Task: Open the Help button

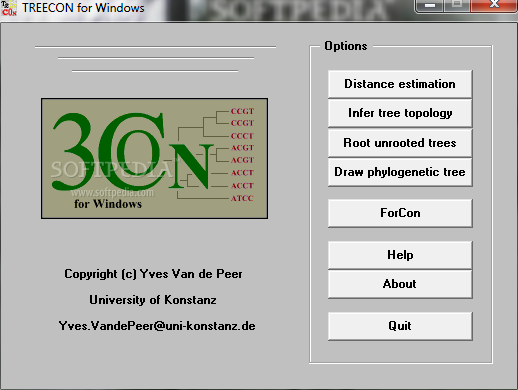Action: 400,255
